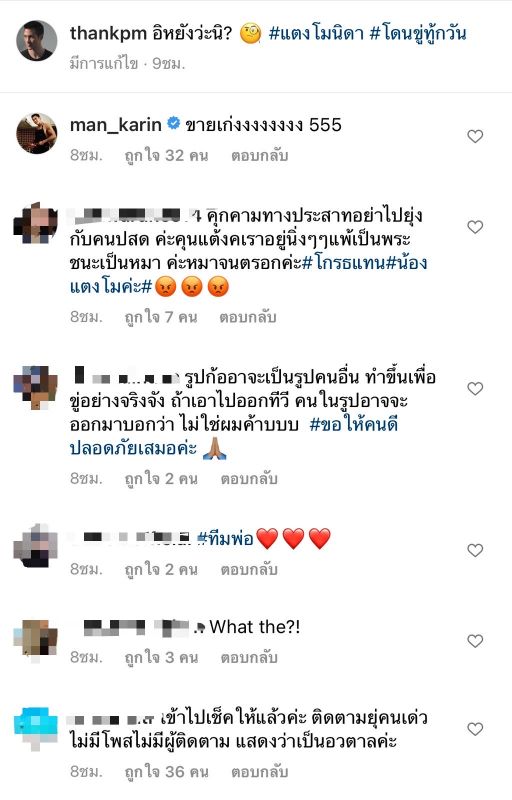Reply to the 'What the?!' comment
The height and width of the screenshot is (800, 512).
pyautogui.click(x=249, y=657)
